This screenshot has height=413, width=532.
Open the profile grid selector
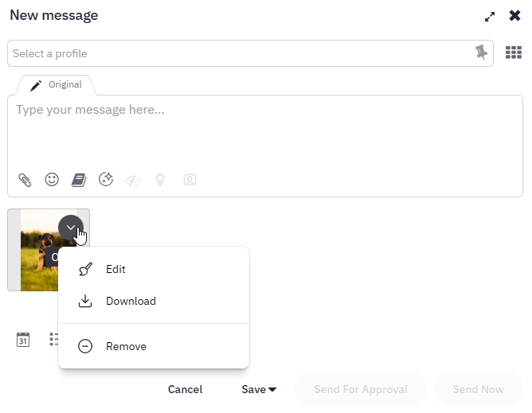tap(514, 53)
